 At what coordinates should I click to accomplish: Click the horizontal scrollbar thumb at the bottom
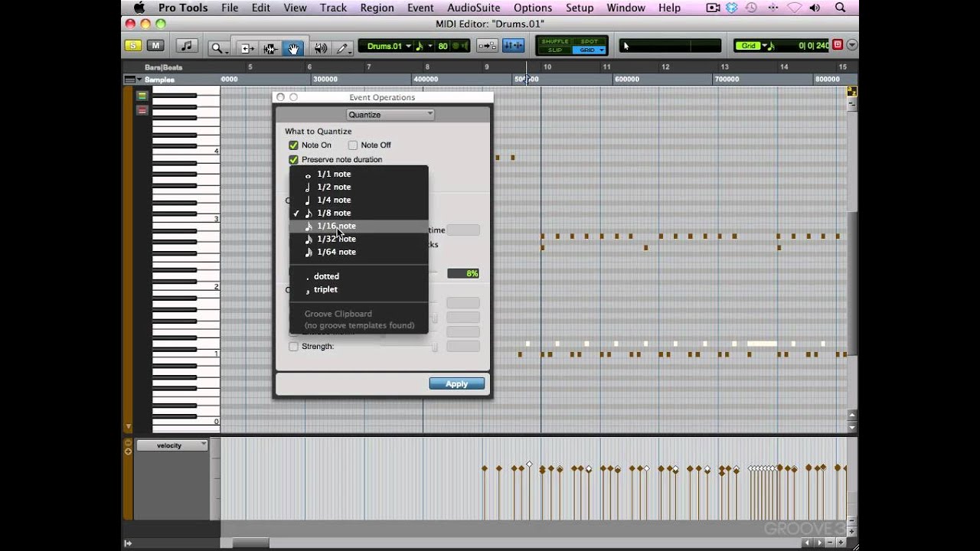[x=250, y=543]
